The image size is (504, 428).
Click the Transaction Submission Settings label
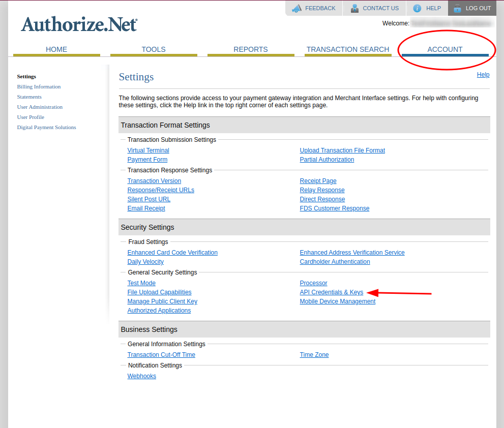171,140
